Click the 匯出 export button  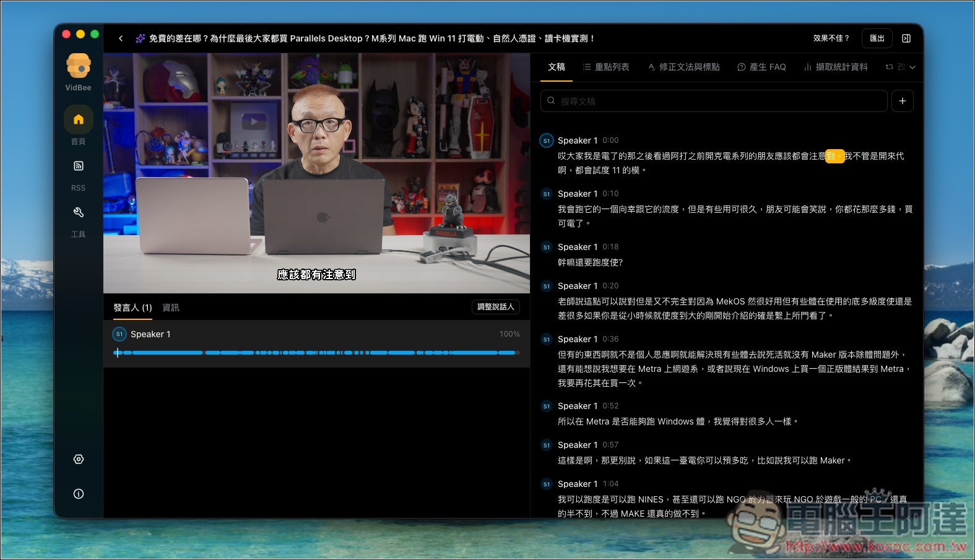877,38
